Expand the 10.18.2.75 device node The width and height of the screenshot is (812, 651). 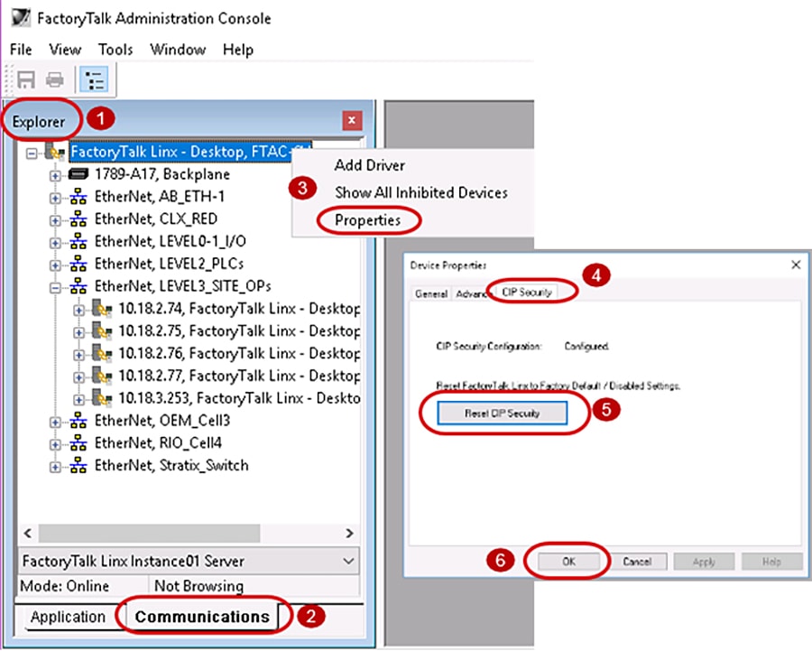[78, 333]
